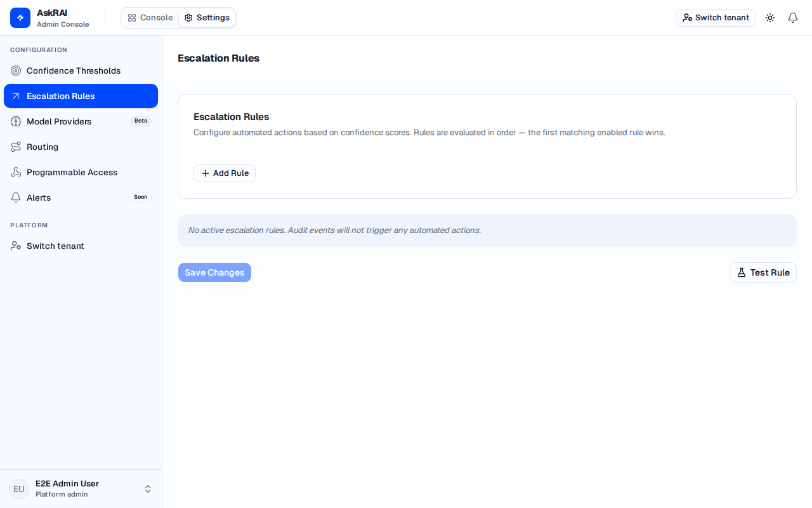Select Escalation Rules in sidebar
Image resolution: width=812 pixels, height=508 pixels.
click(x=81, y=96)
